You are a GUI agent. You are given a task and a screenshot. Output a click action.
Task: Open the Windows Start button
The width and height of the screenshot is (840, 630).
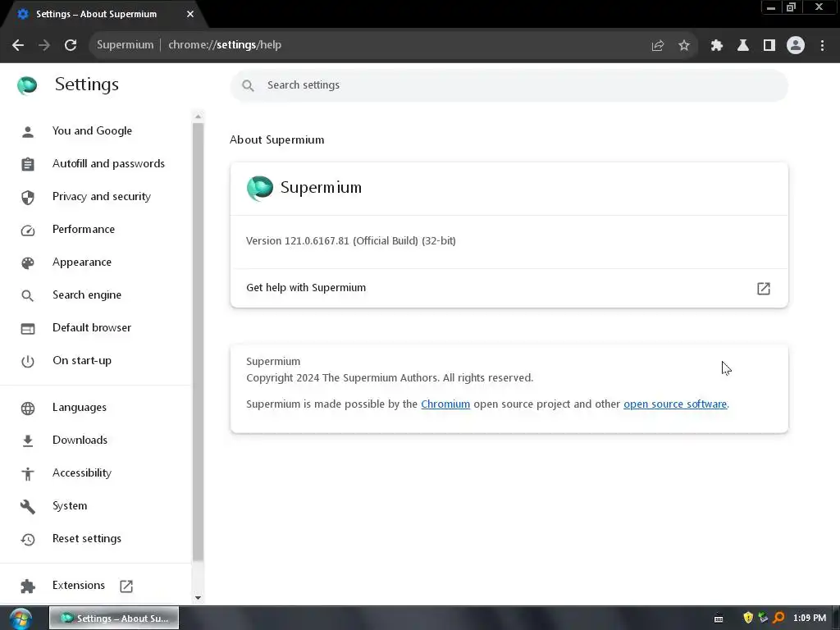point(21,619)
